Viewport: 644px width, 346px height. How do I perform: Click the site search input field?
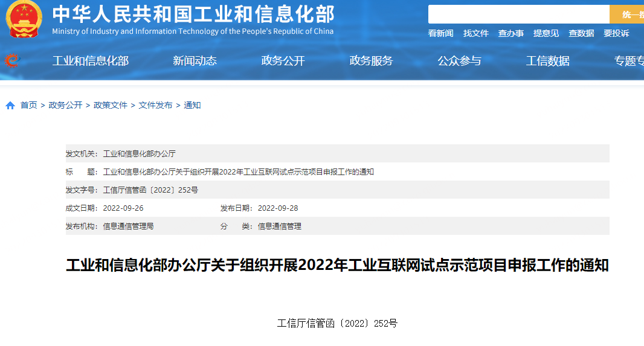(519, 14)
